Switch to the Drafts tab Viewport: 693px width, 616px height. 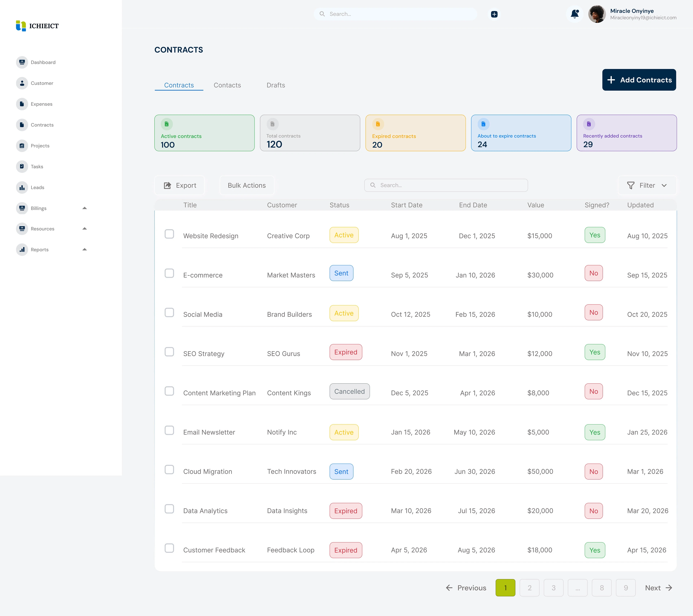tap(276, 85)
